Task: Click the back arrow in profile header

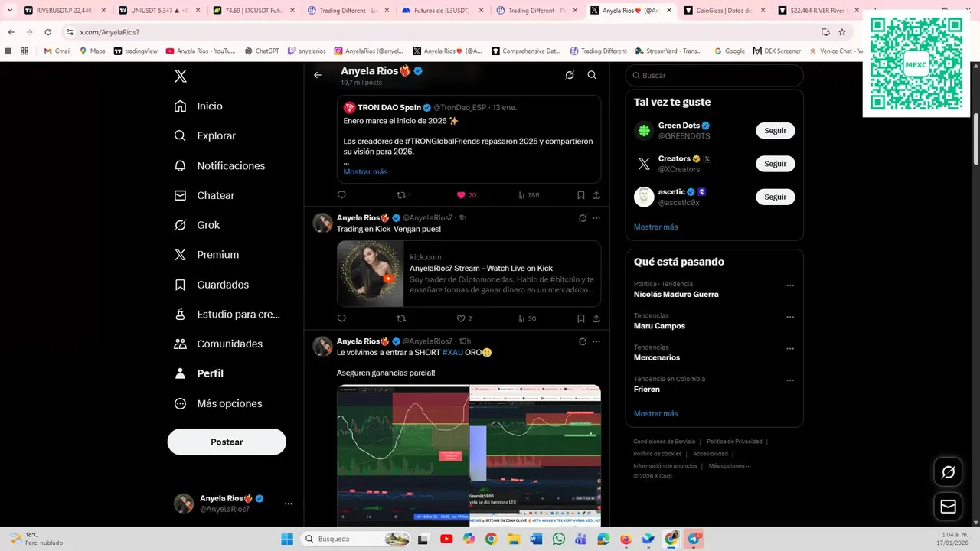Action: point(318,75)
